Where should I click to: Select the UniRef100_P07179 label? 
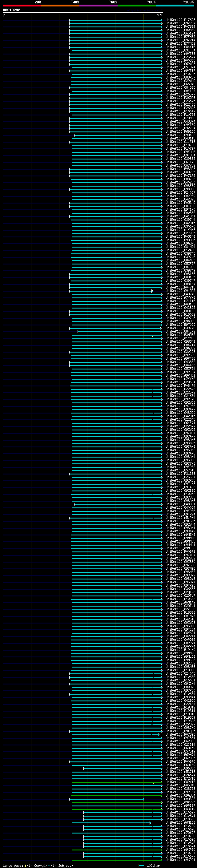tap(180, 176)
